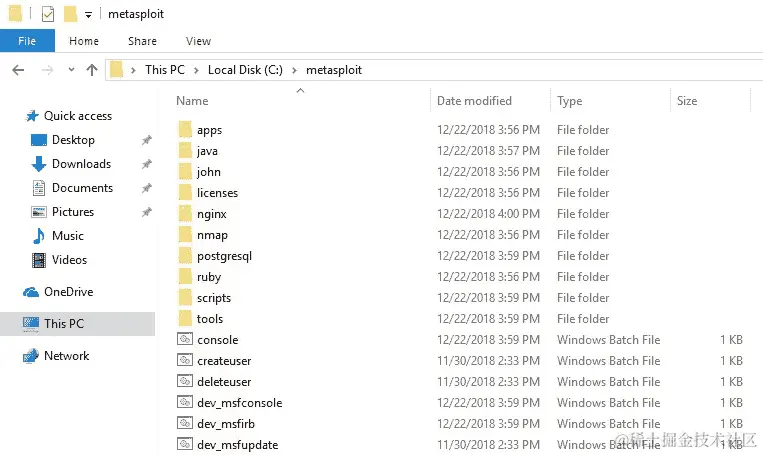Select the nmap folder icon

[185, 234]
